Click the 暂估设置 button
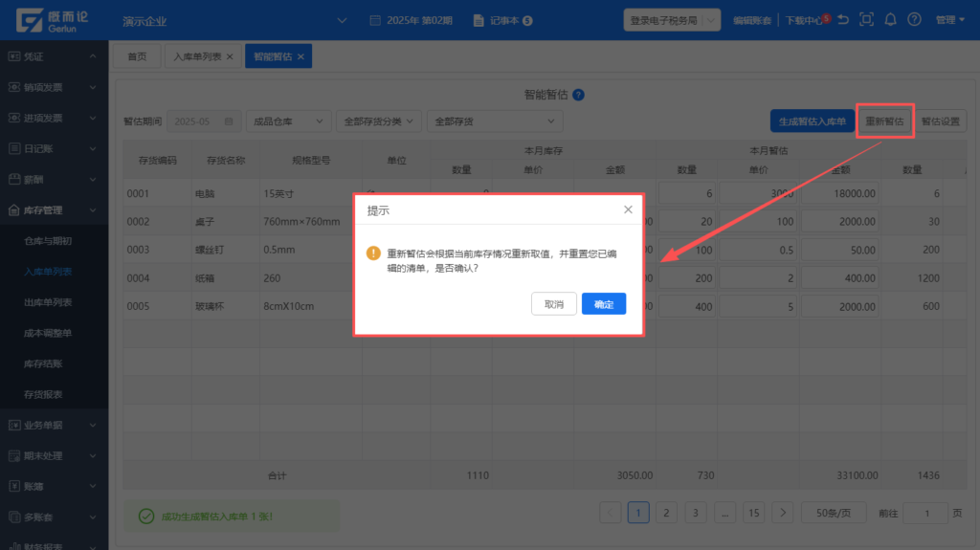The width and height of the screenshot is (980, 550). click(x=940, y=121)
